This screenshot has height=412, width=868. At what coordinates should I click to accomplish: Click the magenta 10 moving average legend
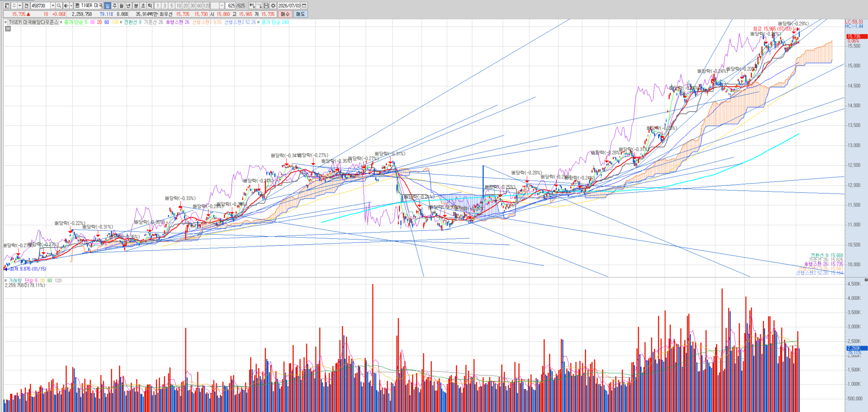[92, 22]
